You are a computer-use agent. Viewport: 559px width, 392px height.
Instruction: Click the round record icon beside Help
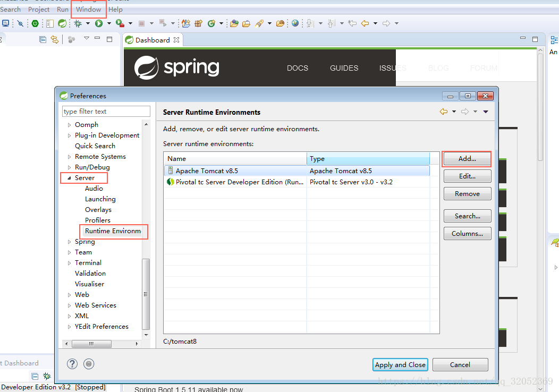click(88, 364)
